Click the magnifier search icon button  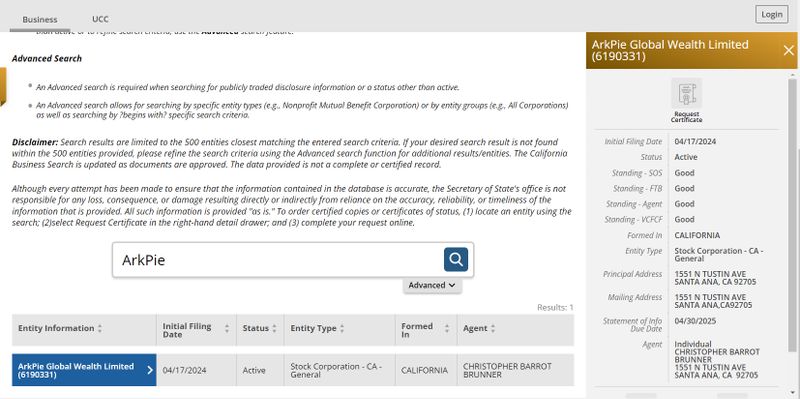[x=456, y=260]
